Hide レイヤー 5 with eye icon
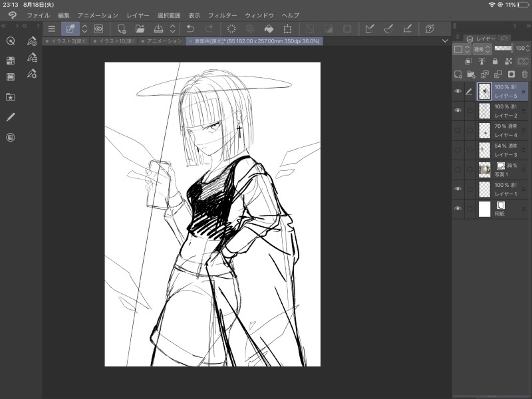The height and width of the screenshot is (399, 532). (x=458, y=91)
